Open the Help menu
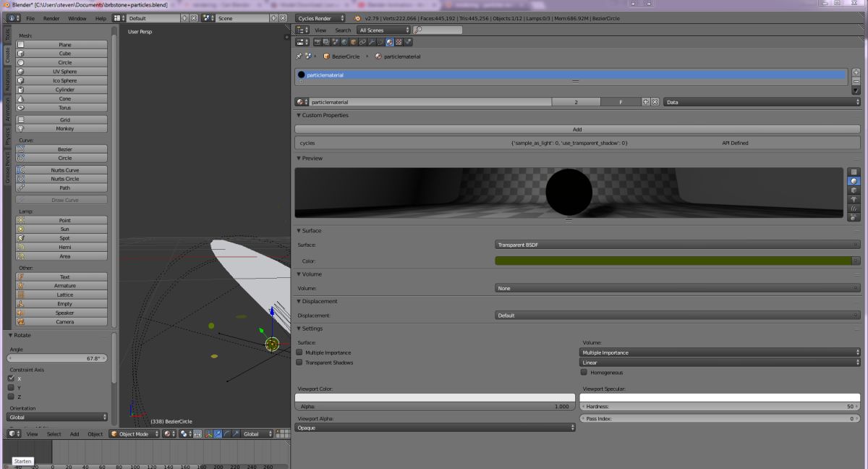Screen dimensions: 868x469 click(100, 18)
